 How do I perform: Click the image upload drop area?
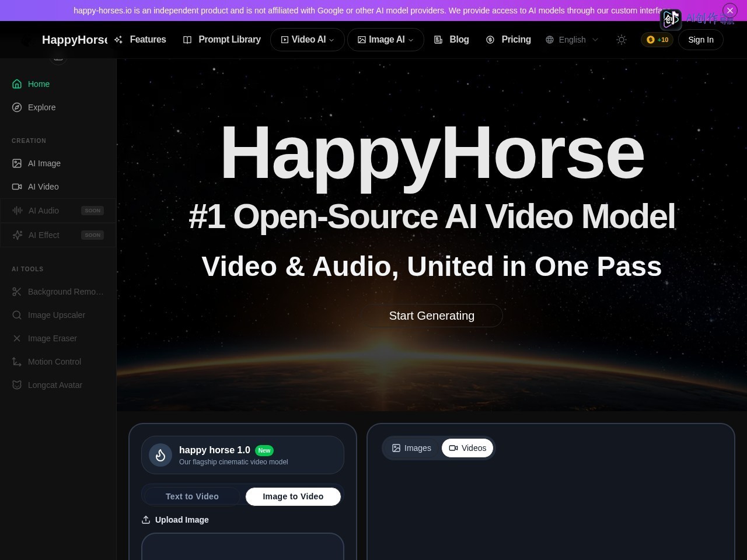point(243,547)
